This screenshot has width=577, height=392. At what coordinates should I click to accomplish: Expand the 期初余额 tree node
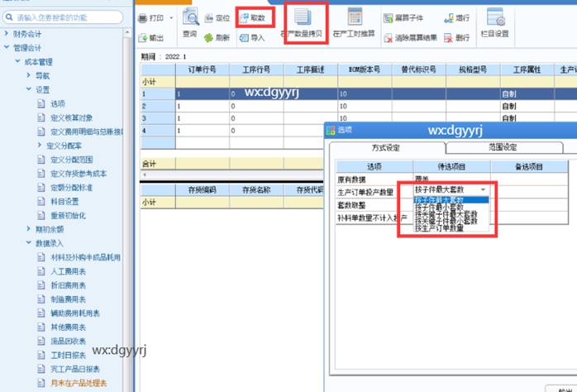28,229
